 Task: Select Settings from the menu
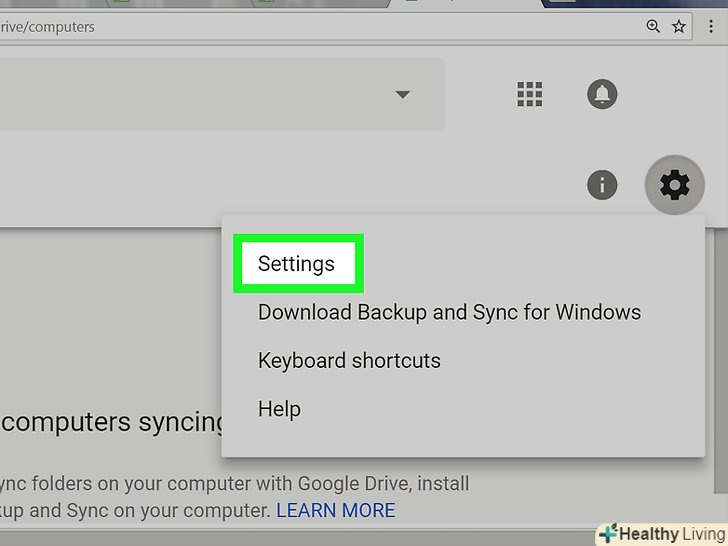[296, 264]
